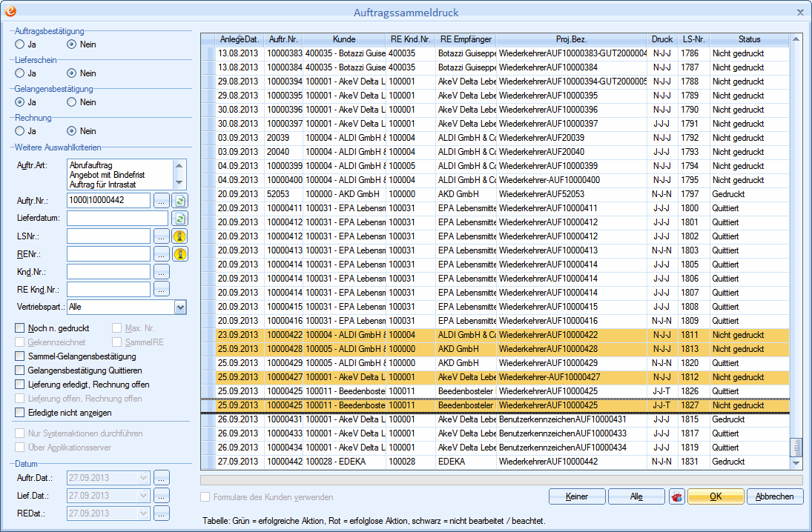Click the Auftr.Art list down arrow
This screenshot has height=532, width=812.
179,183
